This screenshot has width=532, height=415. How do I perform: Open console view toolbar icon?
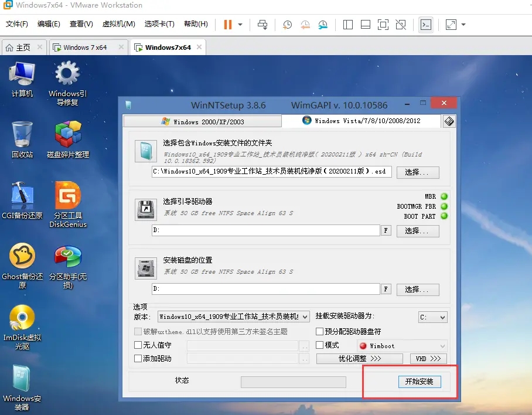click(426, 25)
